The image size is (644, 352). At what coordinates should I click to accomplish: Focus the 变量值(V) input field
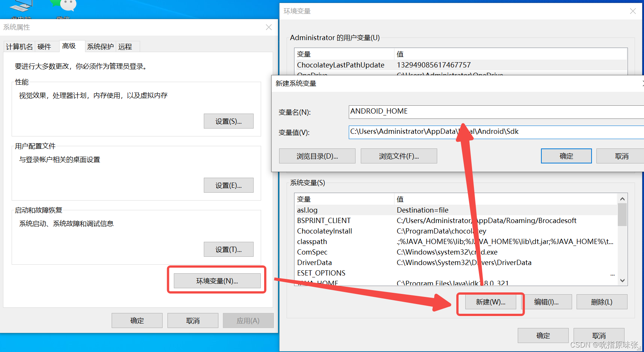click(496, 132)
